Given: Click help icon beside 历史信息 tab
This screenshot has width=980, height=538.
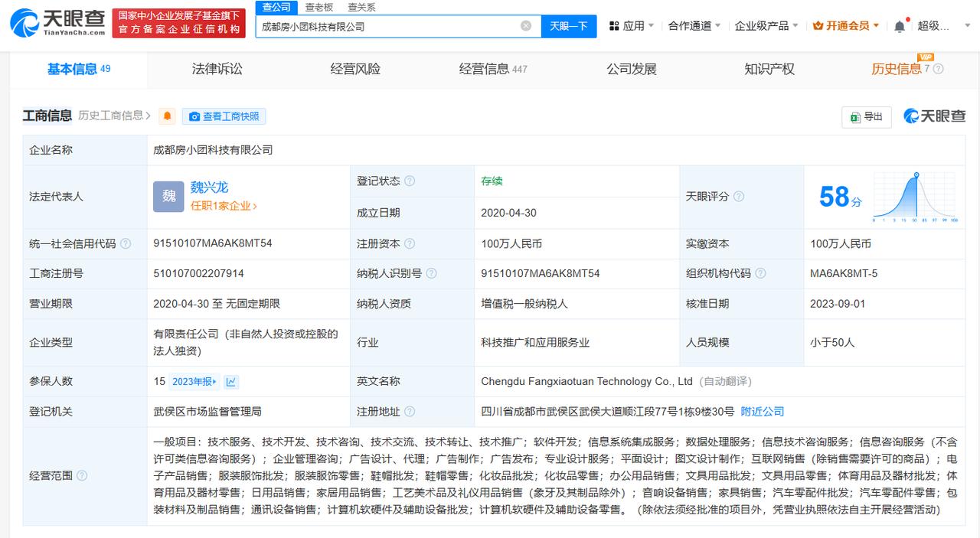Looking at the screenshot, I should coord(939,69).
